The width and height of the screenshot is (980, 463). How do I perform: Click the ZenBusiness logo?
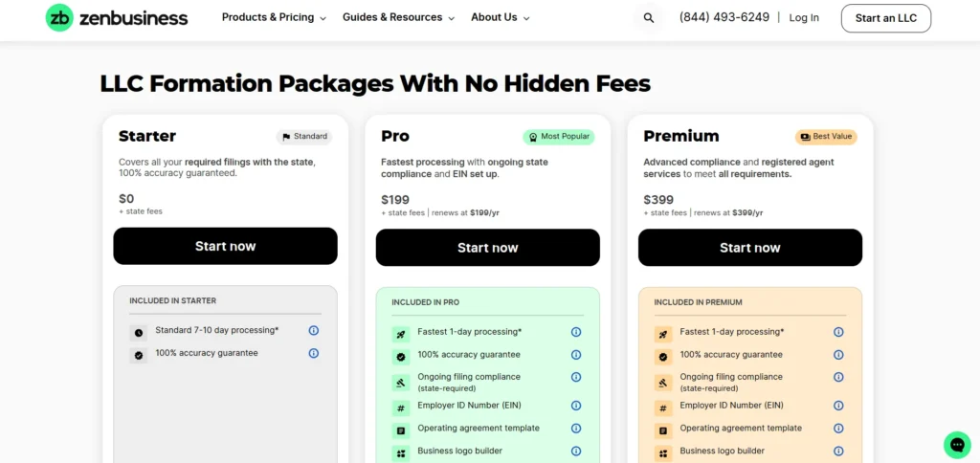(117, 18)
